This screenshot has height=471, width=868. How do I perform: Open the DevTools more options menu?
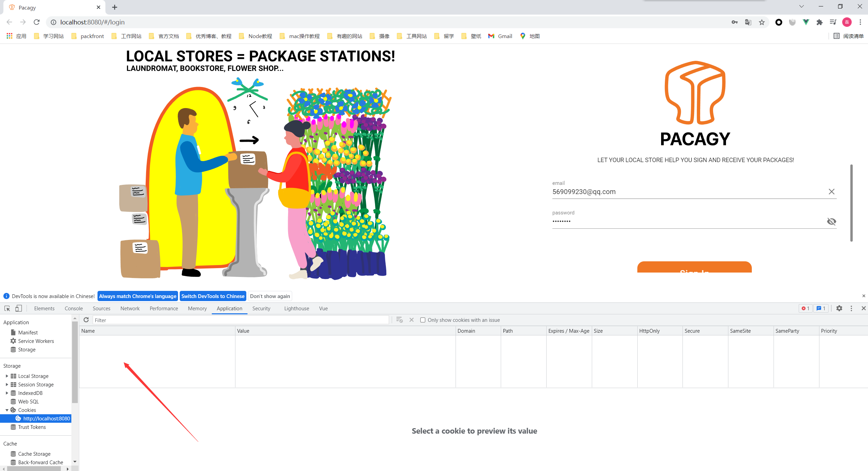point(851,308)
